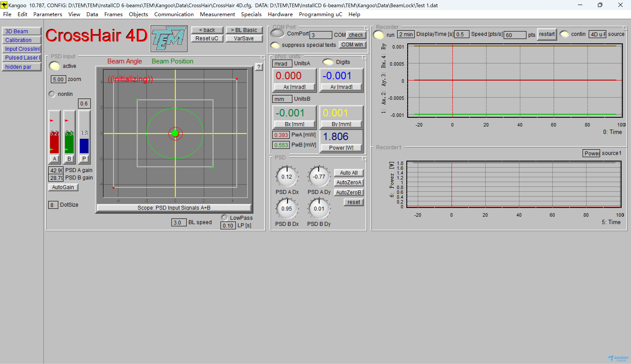Click the Kangoo kangaroo title bar icon
631x364 pixels.
4,5
